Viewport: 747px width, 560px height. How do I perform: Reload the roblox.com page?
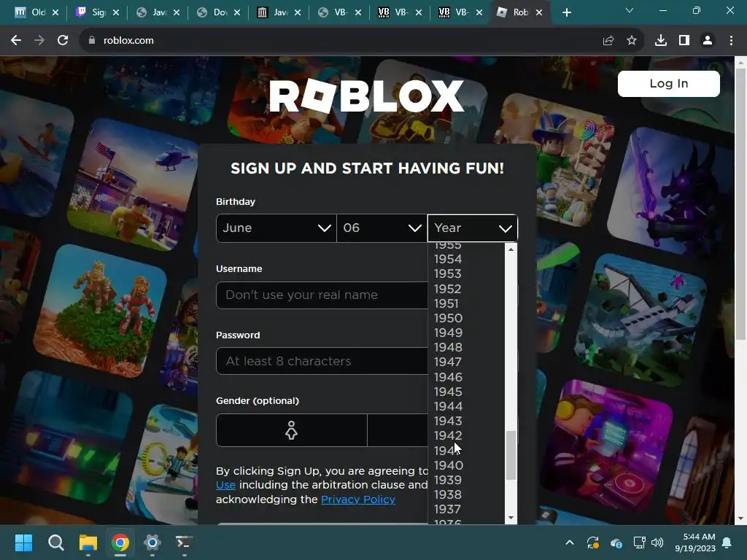(x=63, y=41)
